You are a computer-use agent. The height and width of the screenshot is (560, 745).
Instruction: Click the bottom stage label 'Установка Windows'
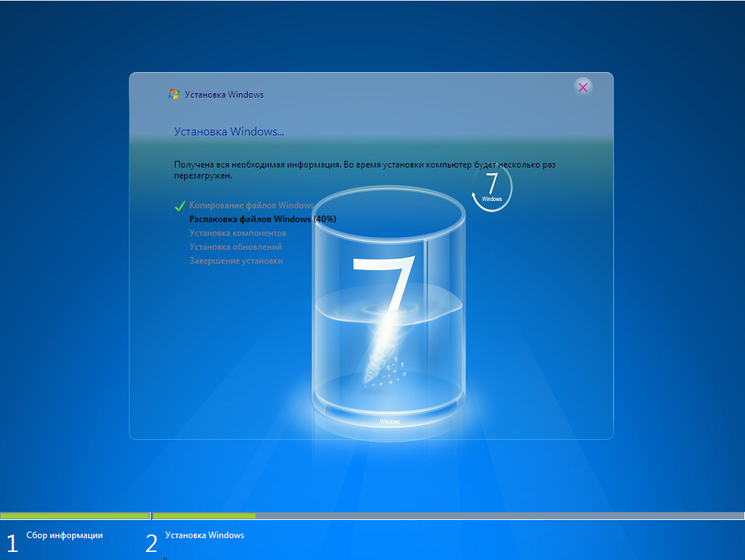pos(205,535)
